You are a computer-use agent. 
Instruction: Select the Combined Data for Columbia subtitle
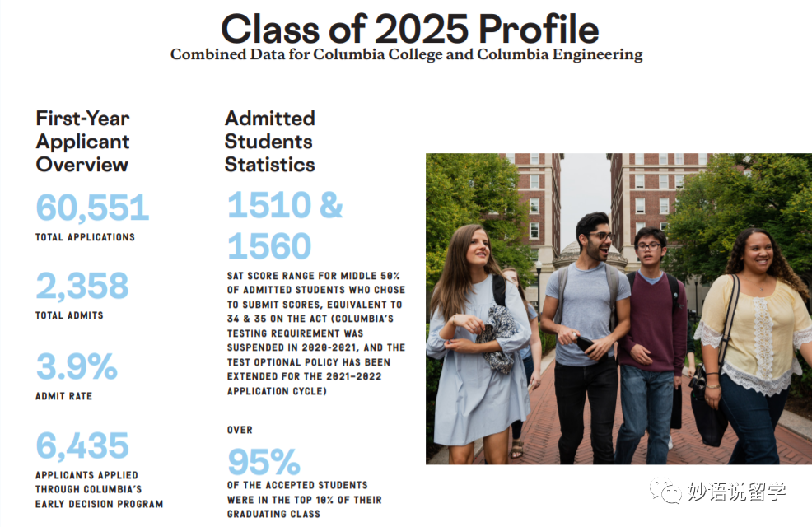pos(407,55)
